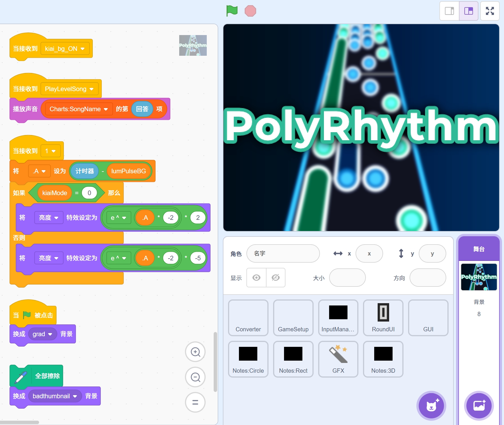Select the Stage panel header

pos(479,249)
